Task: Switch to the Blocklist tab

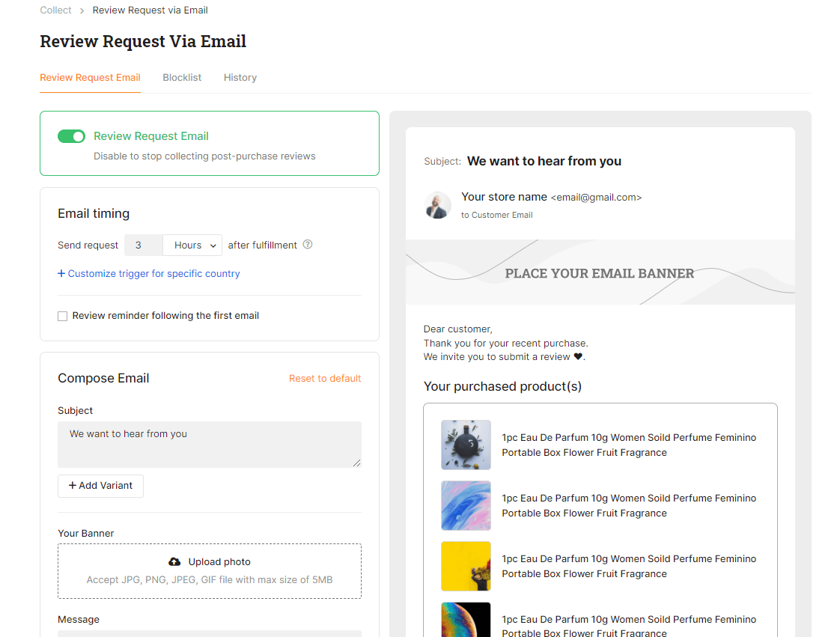Action: (182, 77)
